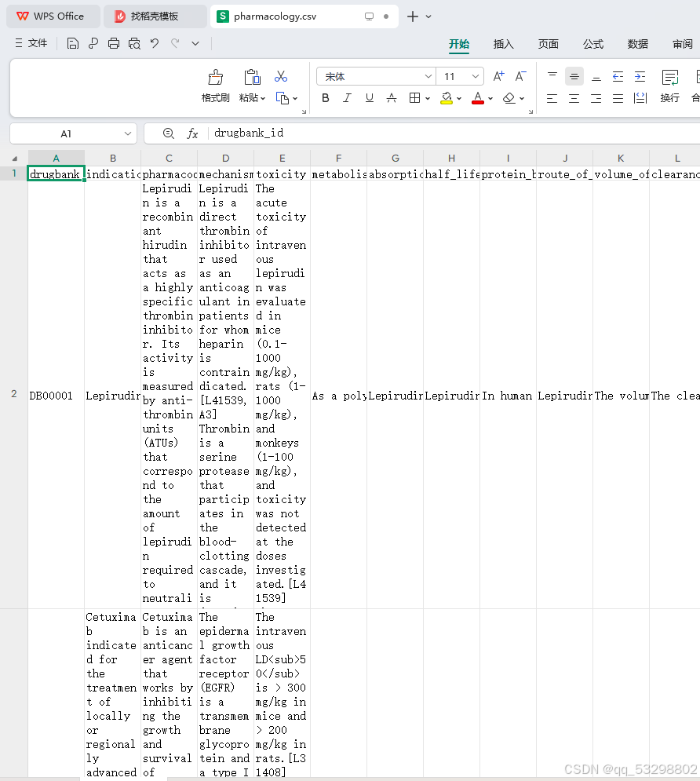Toggle Italic formatting
Image resolution: width=700 pixels, height=781 pixels.
coord(347,98)
